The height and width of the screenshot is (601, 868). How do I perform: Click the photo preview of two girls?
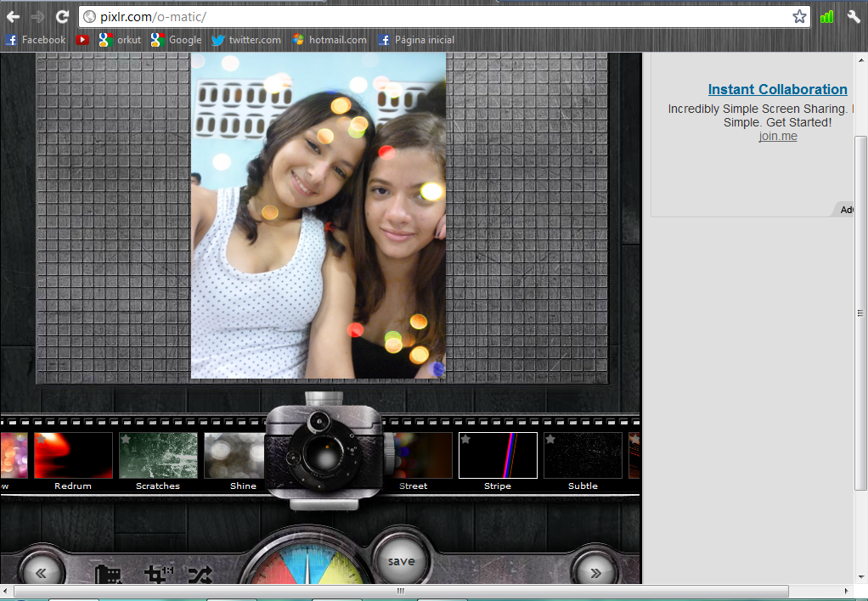click(318, 216)
